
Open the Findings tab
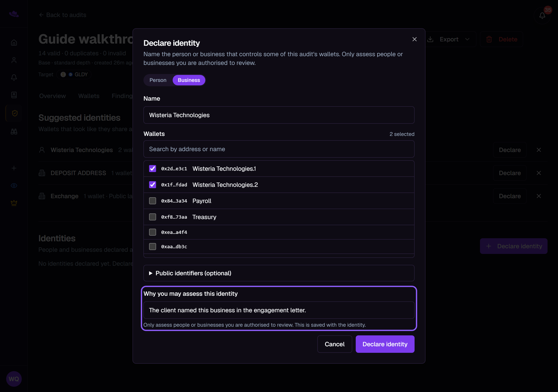pos(122,96)
